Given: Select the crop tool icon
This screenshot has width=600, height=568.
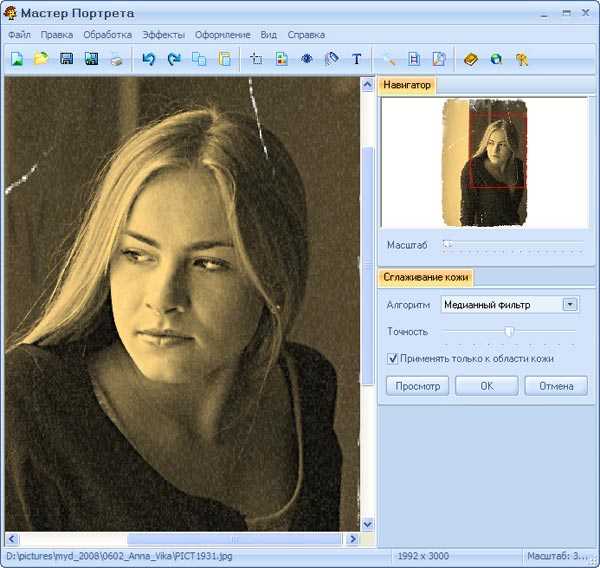Looking at the screenshot, I should 256,59.
